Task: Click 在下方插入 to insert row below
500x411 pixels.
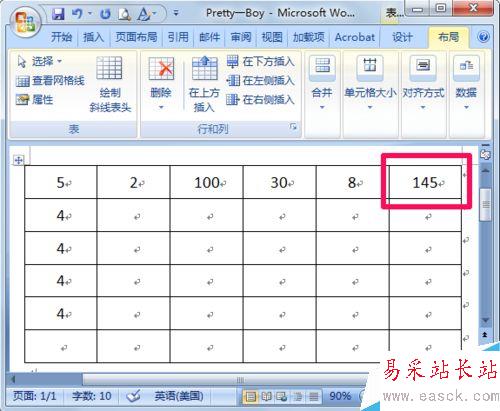Action: click(x=261, y=61)
